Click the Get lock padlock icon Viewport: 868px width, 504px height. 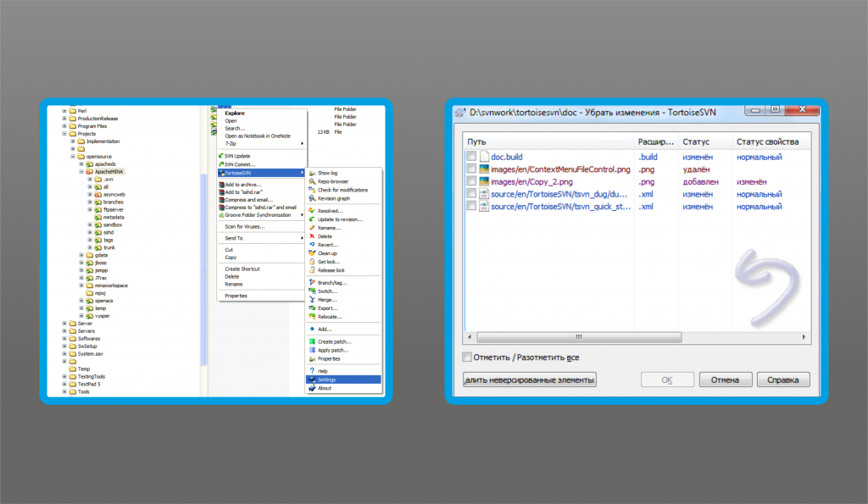312,262
